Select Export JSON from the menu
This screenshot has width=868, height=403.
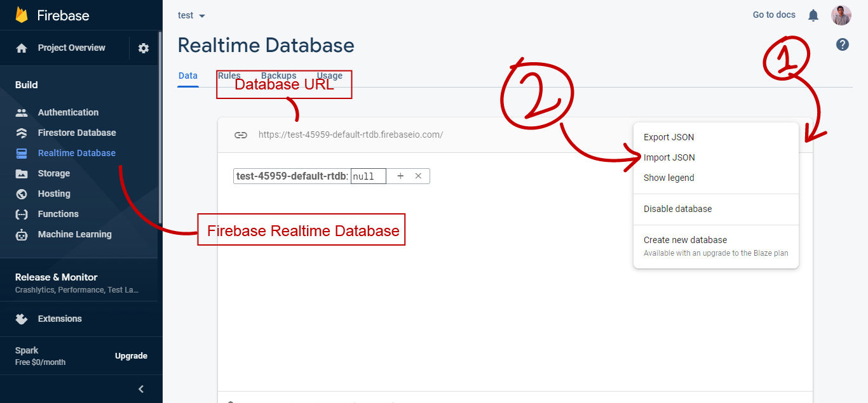(668, 136)
